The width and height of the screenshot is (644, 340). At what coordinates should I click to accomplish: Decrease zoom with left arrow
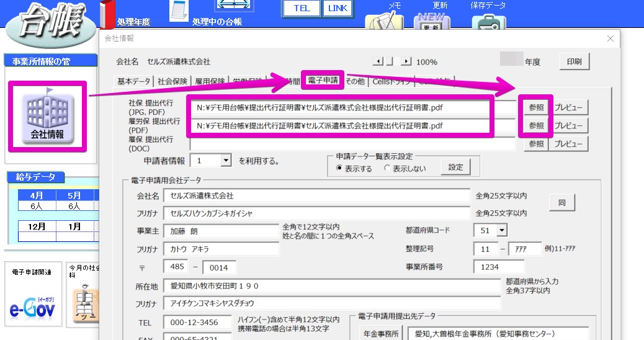[x=378, y=61]
